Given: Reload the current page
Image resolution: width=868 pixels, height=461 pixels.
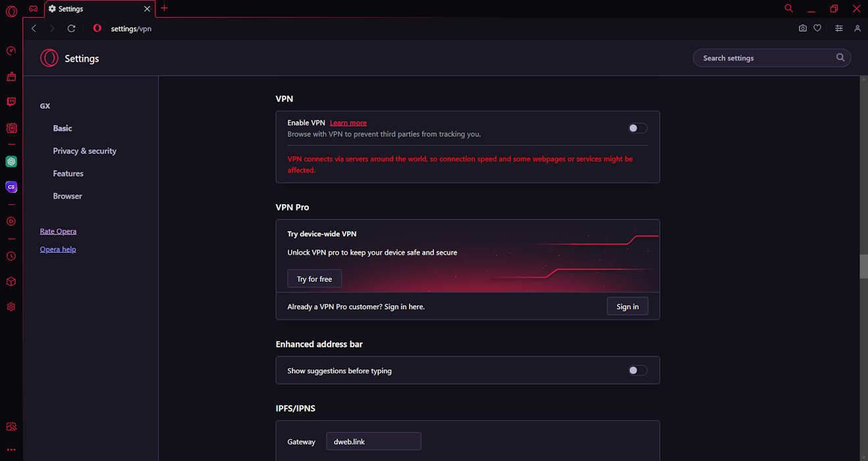Looking at the screenshot, I should [x=71, y=28].
